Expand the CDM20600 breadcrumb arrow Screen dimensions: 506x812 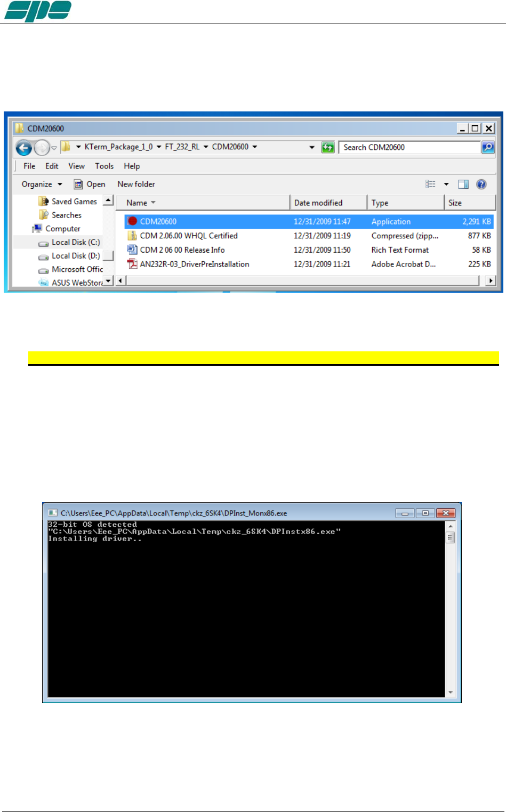(255, 147)
